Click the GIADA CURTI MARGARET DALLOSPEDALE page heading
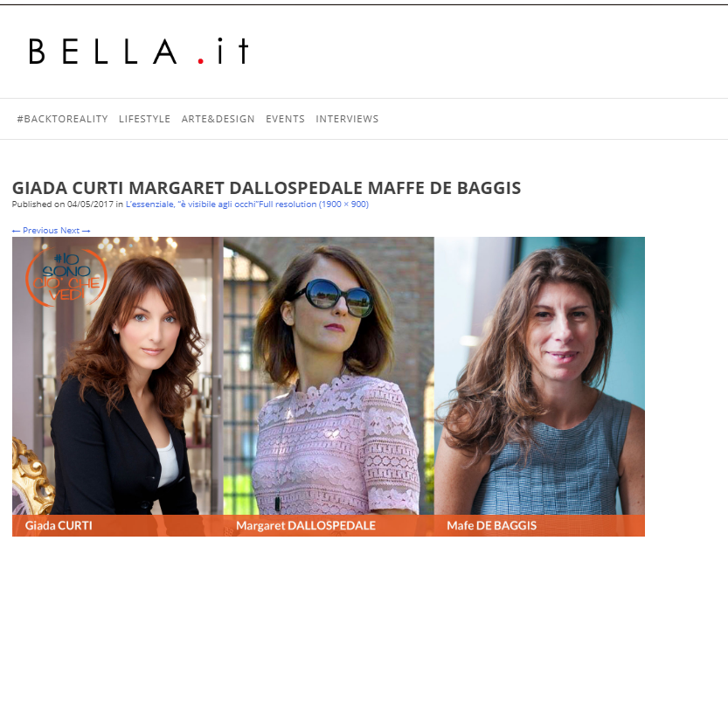Screen dimensions: 728x714 (267, 188)
